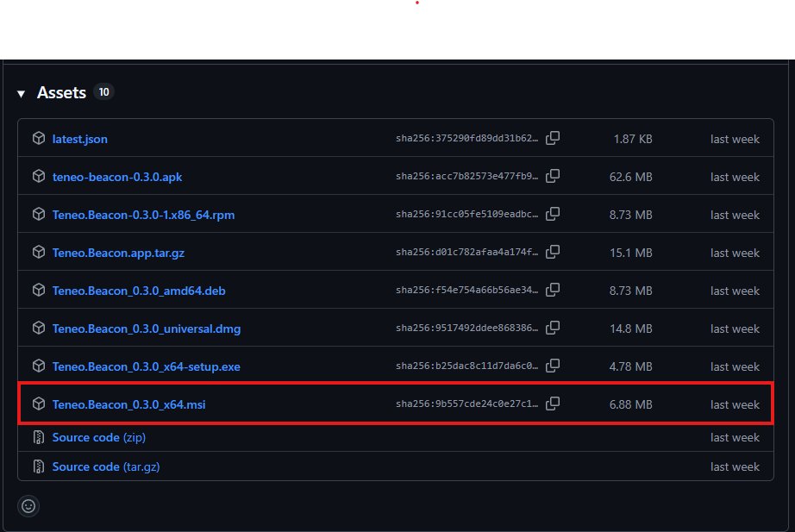795x532 pixels.
Task: Click the 14.8 MB file size
Action: pyautogui.click(x=630, y=329)
